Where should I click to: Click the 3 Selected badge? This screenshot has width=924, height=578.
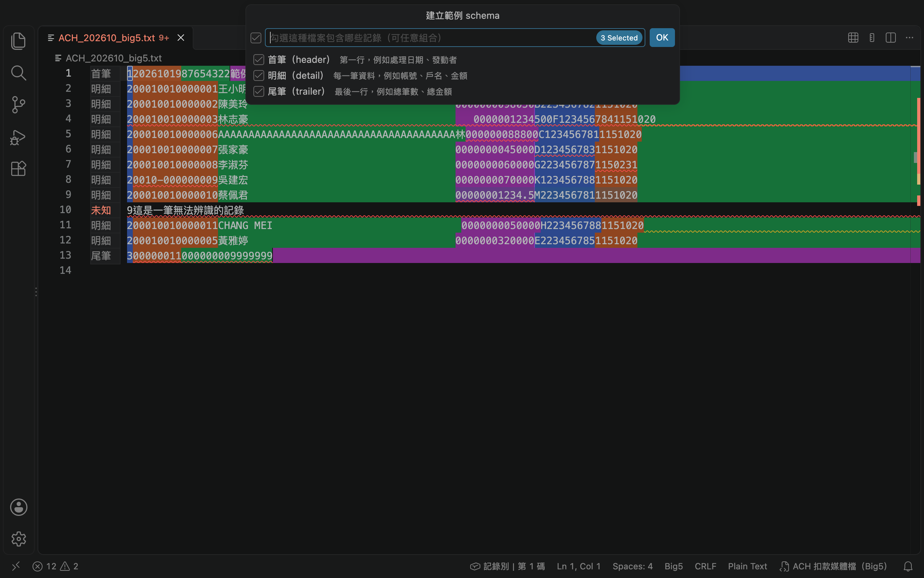point(619,38)
